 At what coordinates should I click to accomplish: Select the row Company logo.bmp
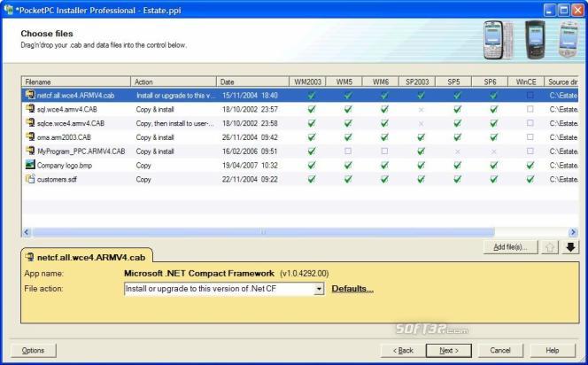300,165
